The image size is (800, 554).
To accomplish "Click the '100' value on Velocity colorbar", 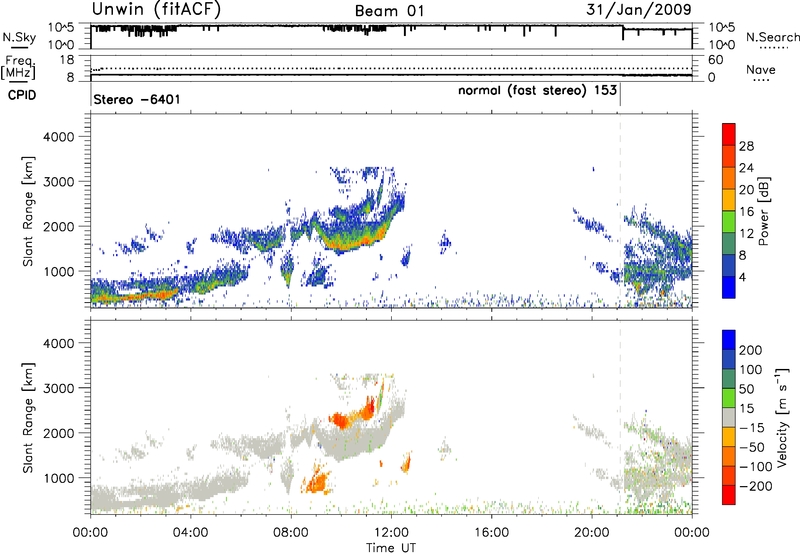I will pos(751,370).
